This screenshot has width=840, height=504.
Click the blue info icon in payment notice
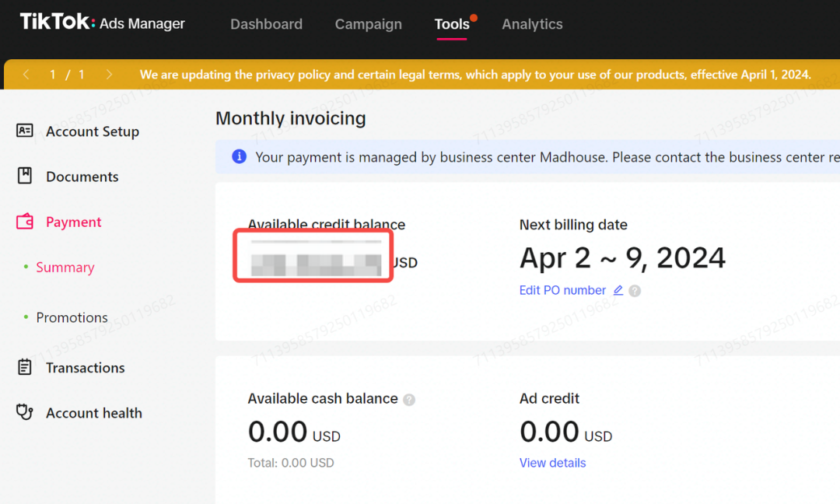[239, 157]
